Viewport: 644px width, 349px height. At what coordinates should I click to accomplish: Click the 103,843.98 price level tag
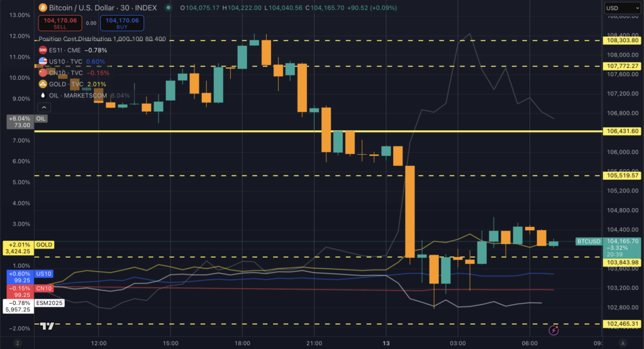[x=623, y=262]
